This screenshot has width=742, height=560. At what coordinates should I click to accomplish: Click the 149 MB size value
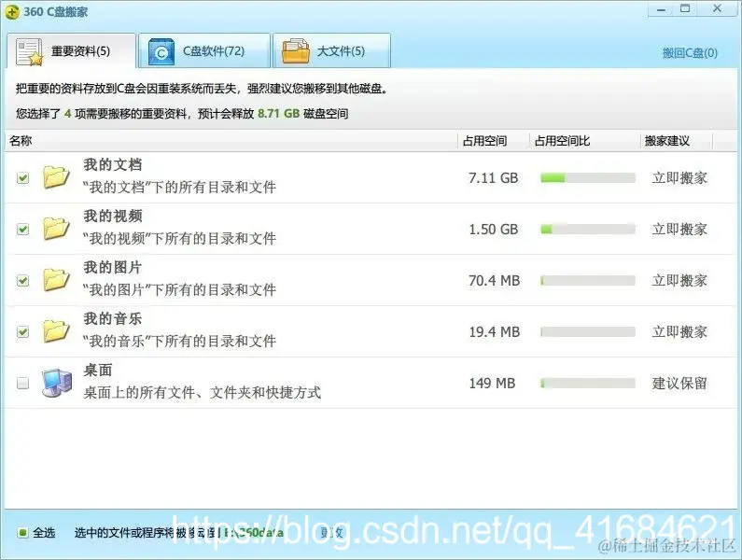click(492, 383)
